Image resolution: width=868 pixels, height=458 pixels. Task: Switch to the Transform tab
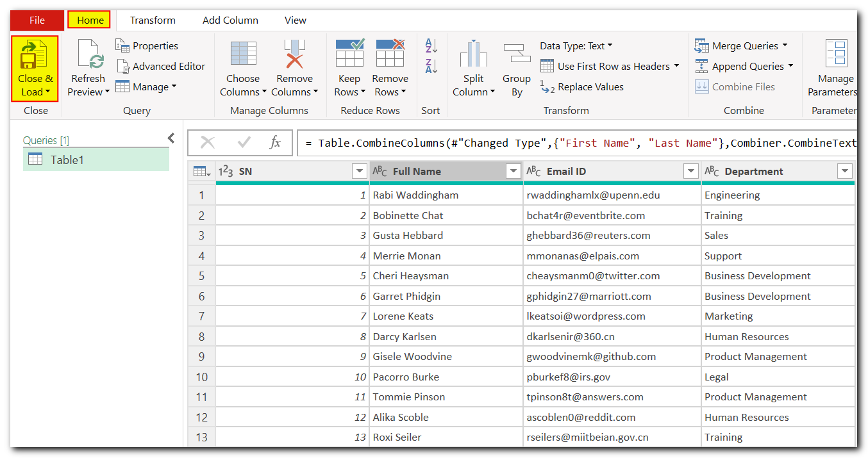(x=153, y=20)
